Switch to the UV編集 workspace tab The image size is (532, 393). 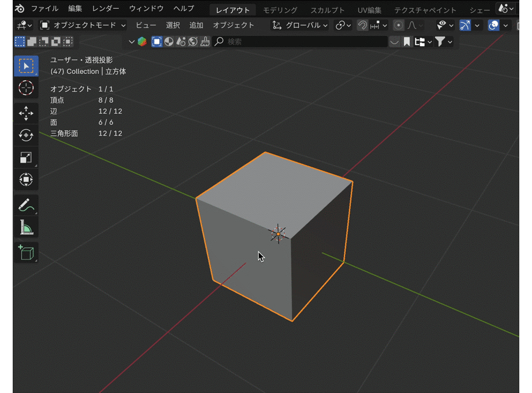coord(369,10)
